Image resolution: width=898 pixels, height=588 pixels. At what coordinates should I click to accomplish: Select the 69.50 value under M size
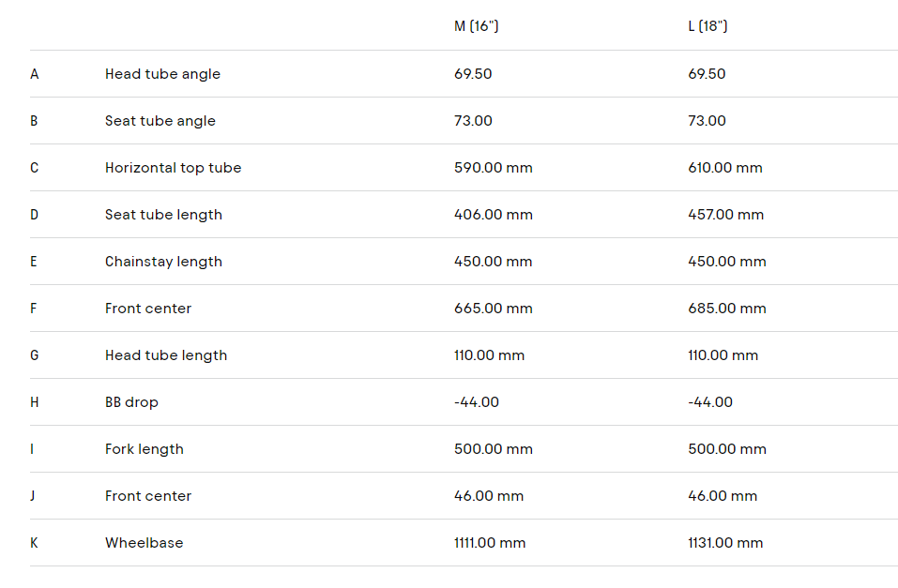(473, 74)
